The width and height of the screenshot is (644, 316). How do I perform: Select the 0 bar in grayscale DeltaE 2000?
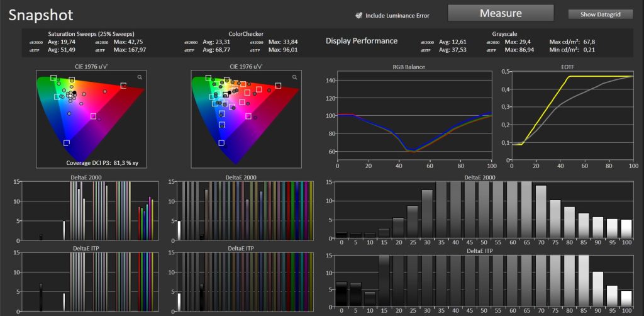341,235
